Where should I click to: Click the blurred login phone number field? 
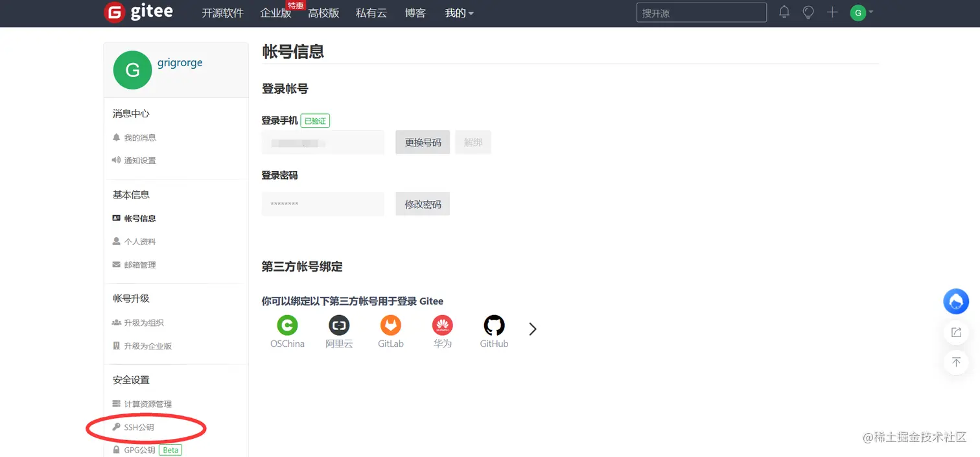(323, 142)
